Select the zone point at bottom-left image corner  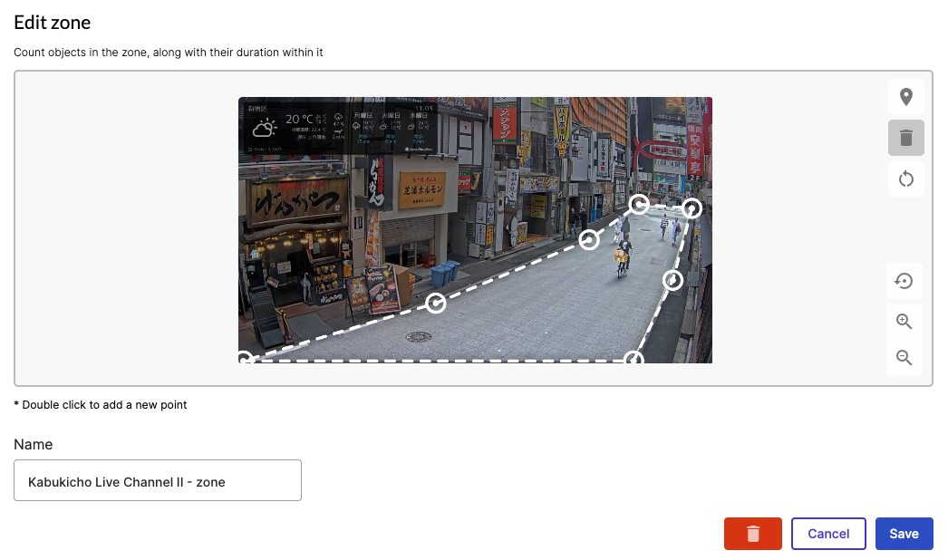245,360
